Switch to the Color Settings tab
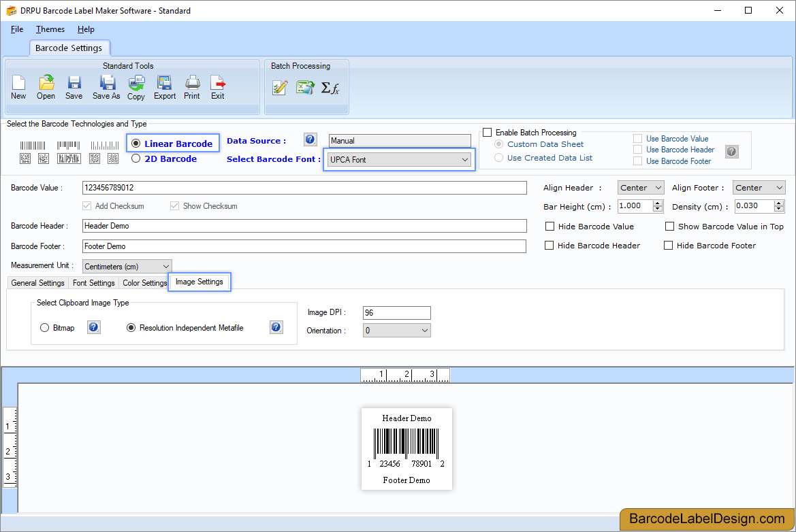Screen dimensions: 796x532 pos(144,282)
